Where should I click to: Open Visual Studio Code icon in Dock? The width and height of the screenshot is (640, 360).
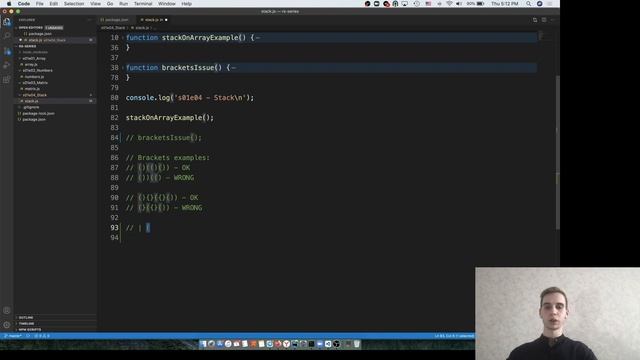(328, 344)
